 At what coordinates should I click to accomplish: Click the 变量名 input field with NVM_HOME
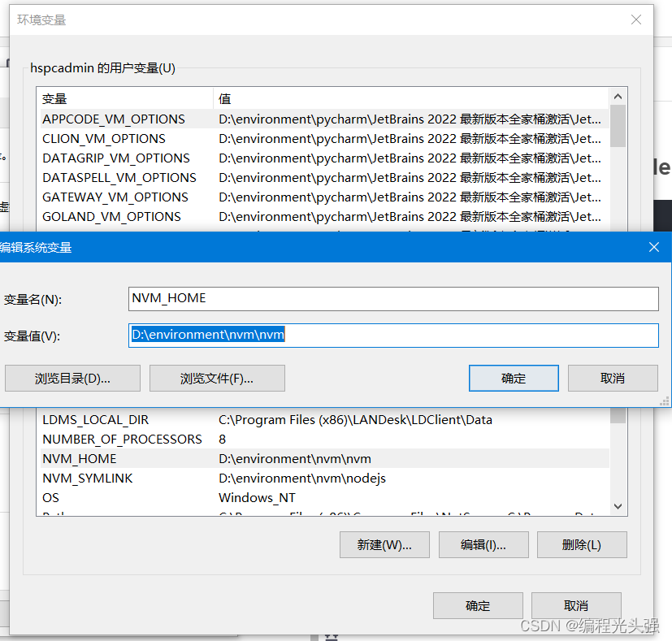393,299
